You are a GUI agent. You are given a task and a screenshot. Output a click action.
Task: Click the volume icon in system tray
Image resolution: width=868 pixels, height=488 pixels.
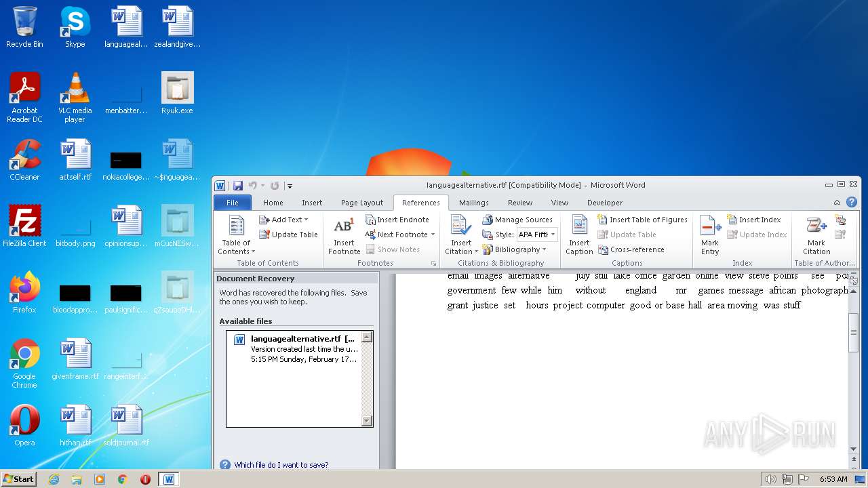coord(770,479)
